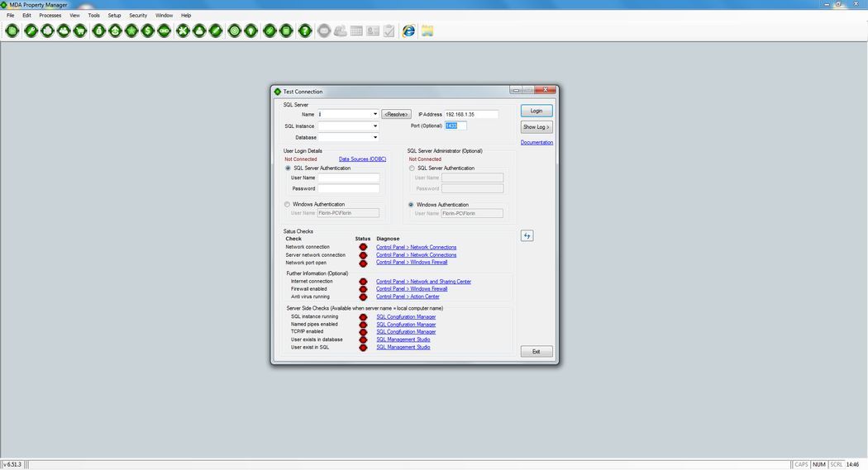The image size is (868, 470).
Task: Open SQL Configuration Manager link for TCP/IP enabled
Action: click(x=407, y=332)
